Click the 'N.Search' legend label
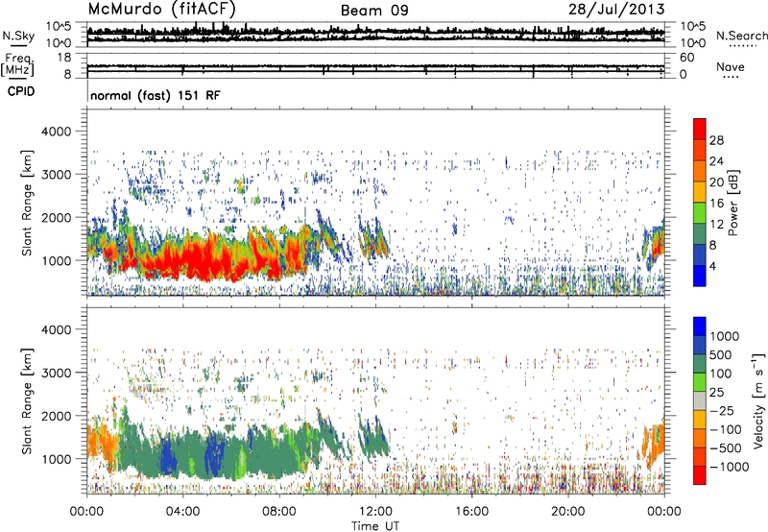The width and height of the screenshot is (768, 532). click(x=741, y=36)
